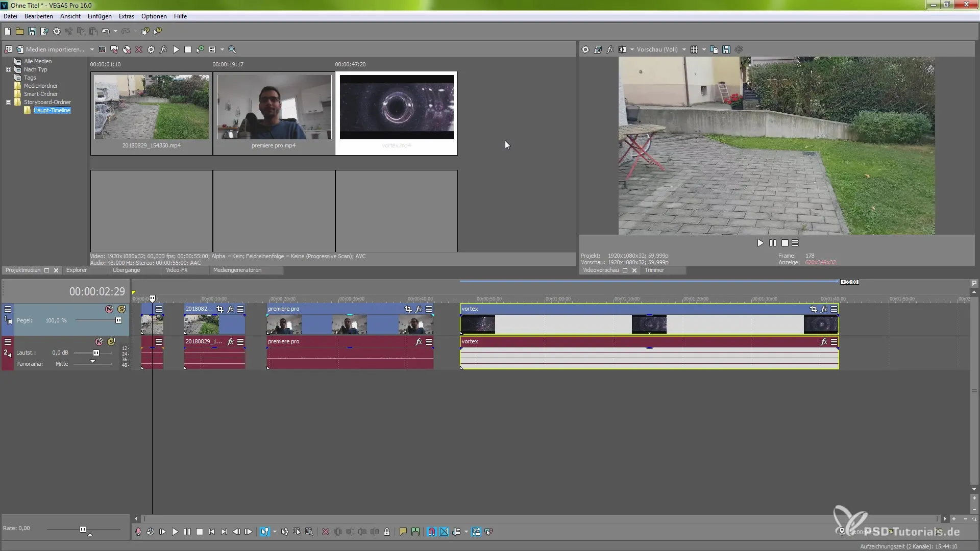This screenshot has width=980, height=551.
Task: Toggle external monitor preview icon
Action: (598, 49)
